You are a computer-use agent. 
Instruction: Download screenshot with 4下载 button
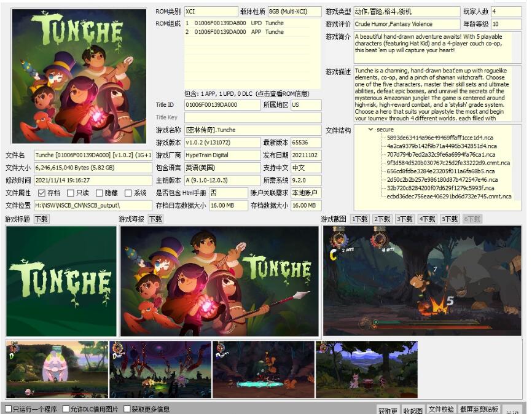(x=427, y=219)
